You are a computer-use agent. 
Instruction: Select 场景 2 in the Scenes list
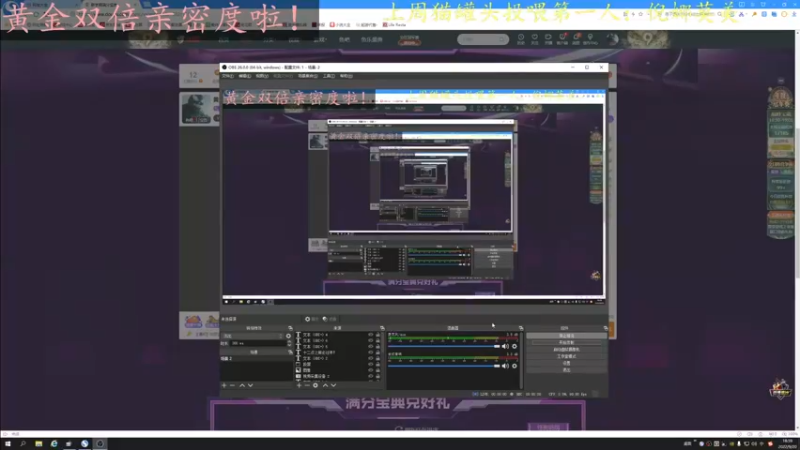257,359
